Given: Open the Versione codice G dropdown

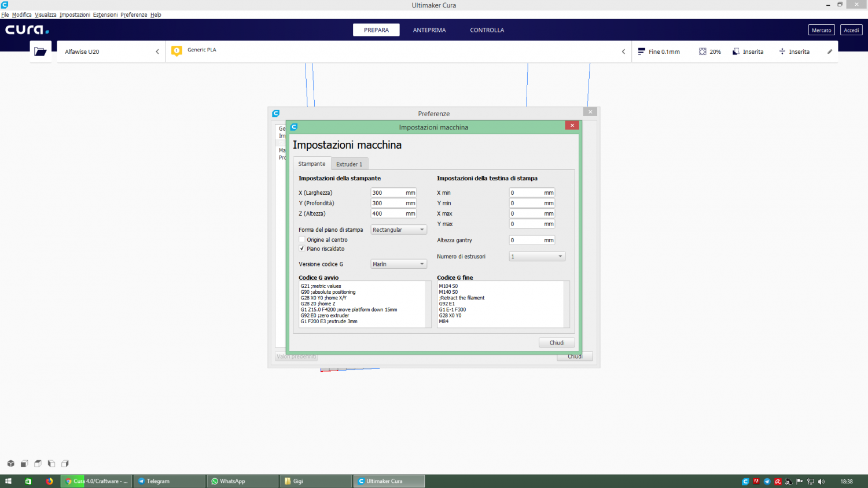Looking at the screenshot, I should pos(398,264).
